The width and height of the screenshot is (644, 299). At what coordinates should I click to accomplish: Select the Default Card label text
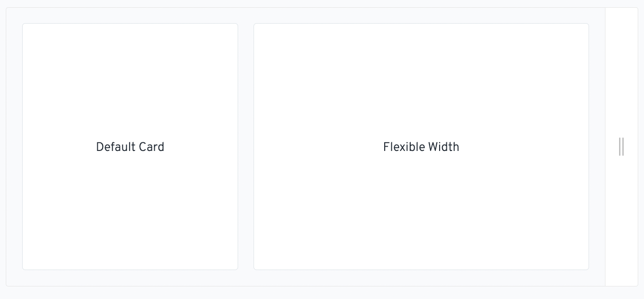coord(130,147)
